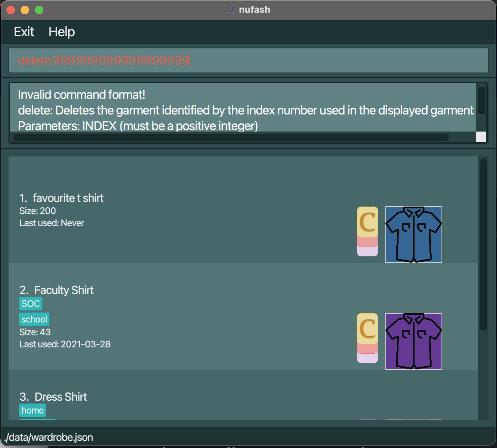Click the 'Parameters: INDEX' line in result box
The width and height of the screenshot is (497, 448).
[138, 126]
